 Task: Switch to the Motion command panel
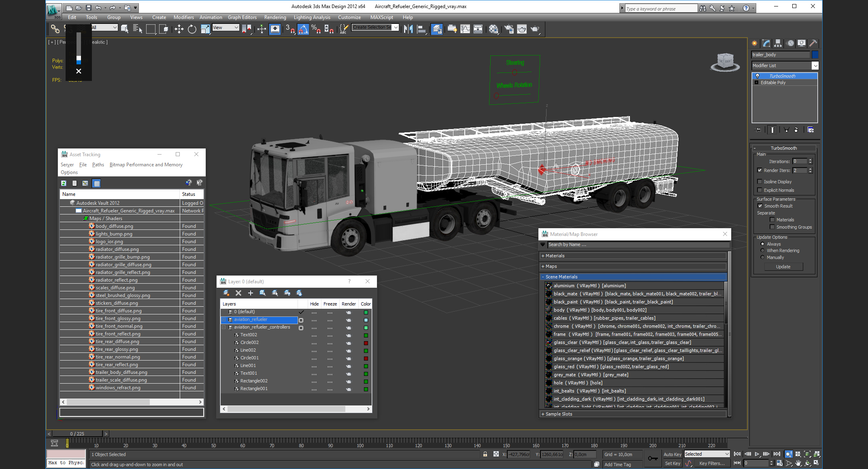[790, 43]
